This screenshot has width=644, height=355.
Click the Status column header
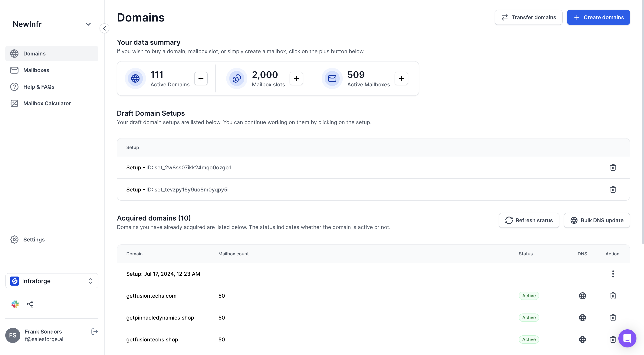point(525,254)
